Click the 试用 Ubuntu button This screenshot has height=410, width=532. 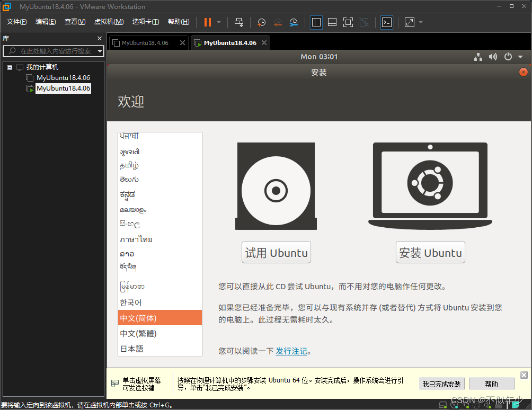coord(276,252)
